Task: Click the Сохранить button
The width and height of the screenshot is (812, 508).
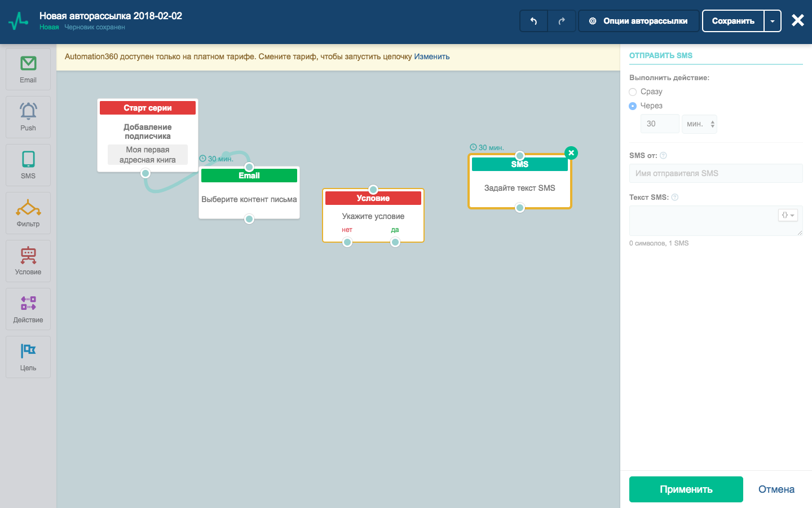Action: click(733, 21)
